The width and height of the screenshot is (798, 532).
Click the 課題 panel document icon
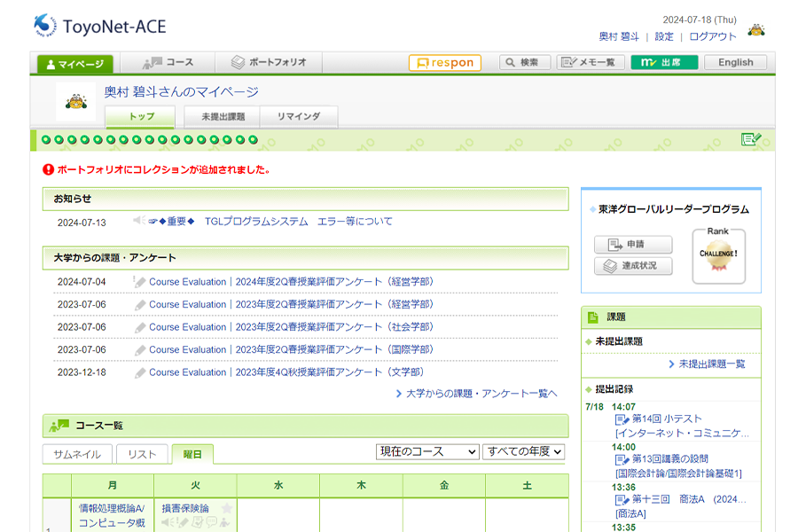[593, 317]
